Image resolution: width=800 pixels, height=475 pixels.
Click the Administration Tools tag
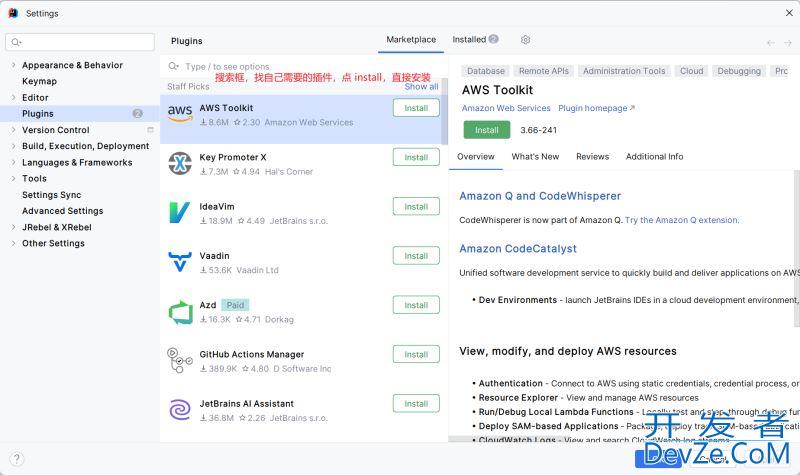pos(624,71)
